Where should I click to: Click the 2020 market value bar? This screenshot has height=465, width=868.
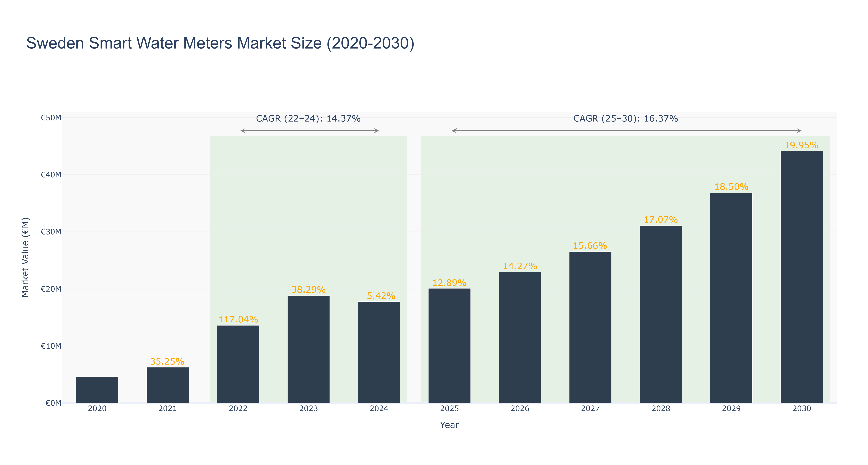97,390
